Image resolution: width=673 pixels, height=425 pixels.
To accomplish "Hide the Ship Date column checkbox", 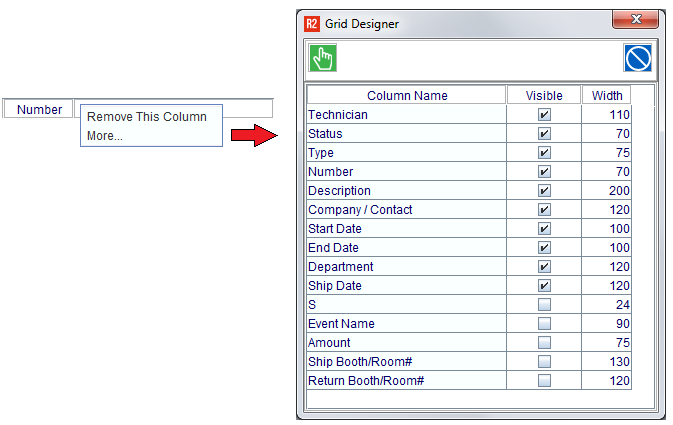I will click(544, 286).
